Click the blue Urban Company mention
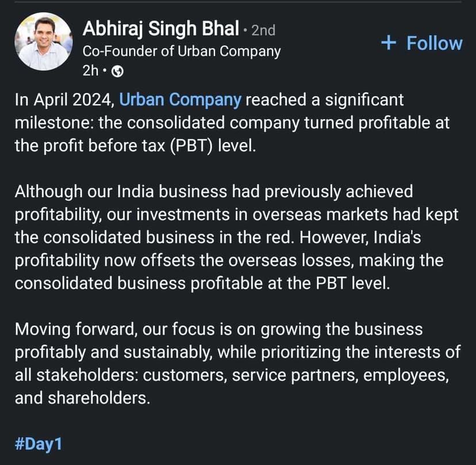Image resolution: width=476 pixels, height=465 pixels. coord(180,100)
